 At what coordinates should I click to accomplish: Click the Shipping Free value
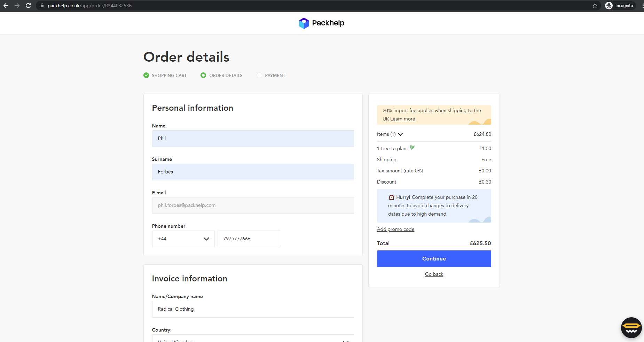[x=486, y=160]
